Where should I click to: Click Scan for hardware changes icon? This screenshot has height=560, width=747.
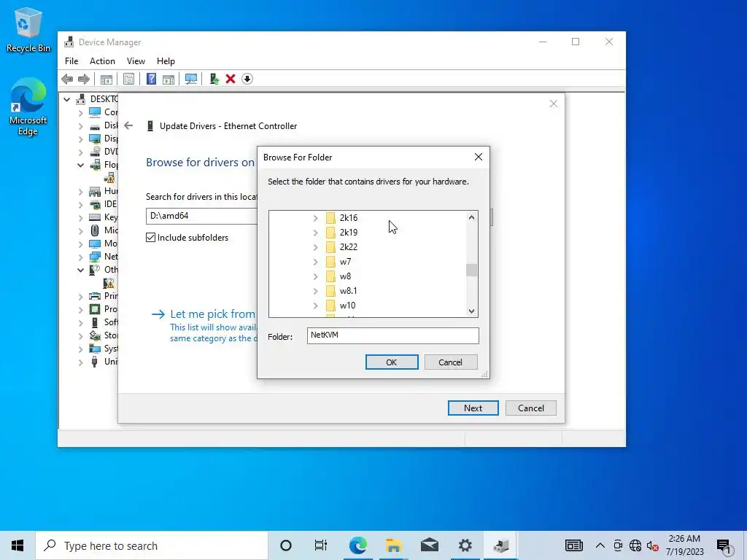191,79
